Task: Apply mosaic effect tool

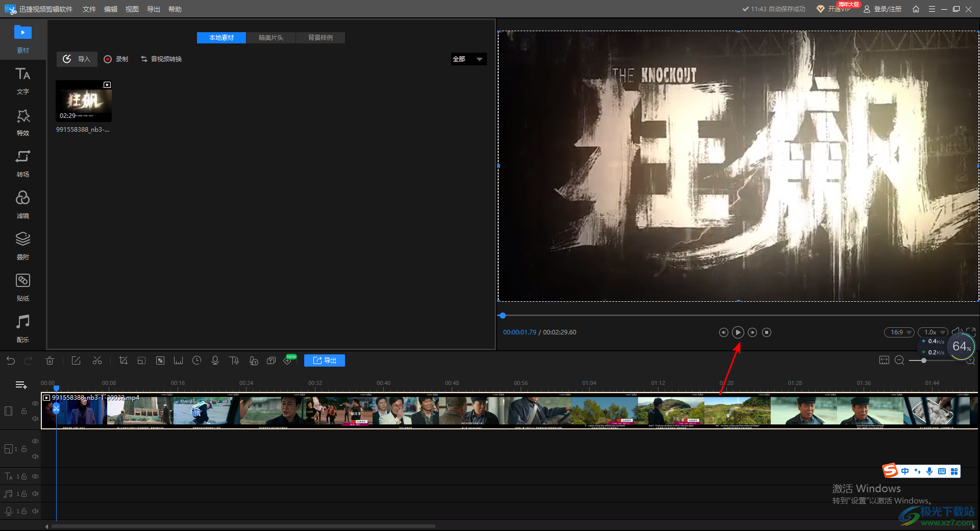Action: click(x=160, y=360)
